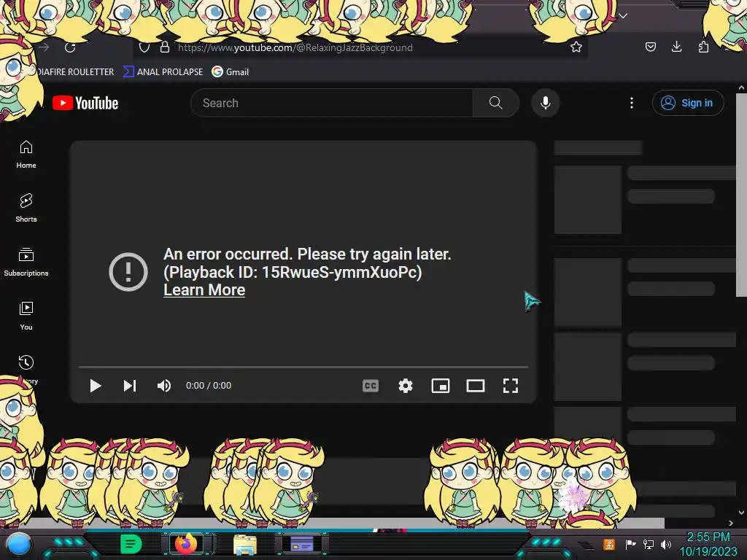Bookmark this page with star icon
This screenshot has width=747, height=560.
point(576,47)
